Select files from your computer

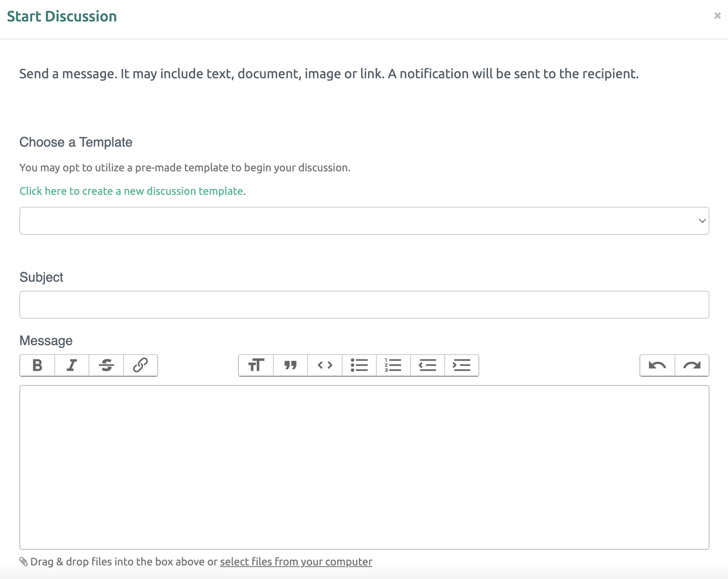point(296,561)
